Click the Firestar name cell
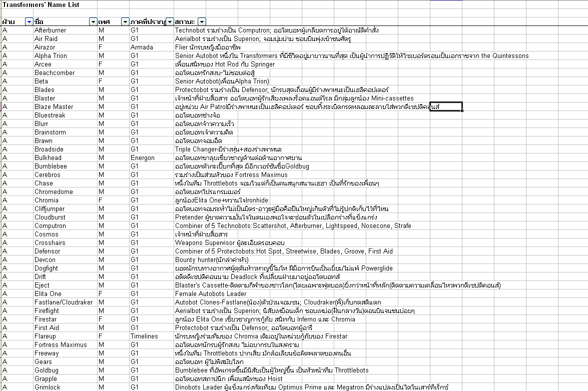 [65, 319]
